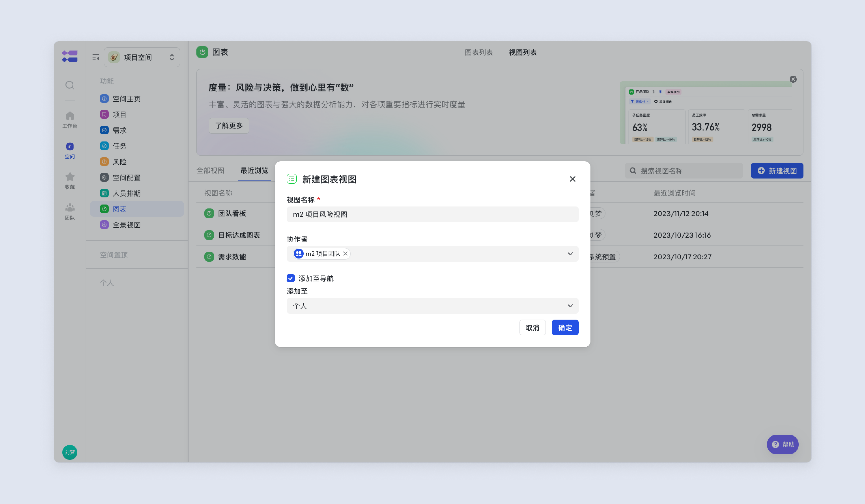Open 人员排期 in sidebar
This screenshot has width=865, height=504.
[137, 193]
